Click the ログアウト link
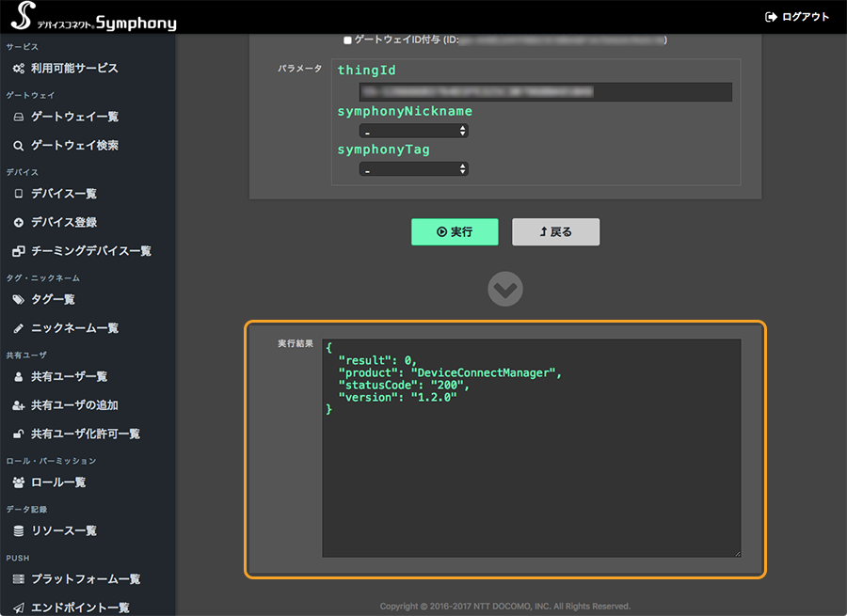Image resolution: width=847 pixels, height=616 pixels. click(797, 17)
